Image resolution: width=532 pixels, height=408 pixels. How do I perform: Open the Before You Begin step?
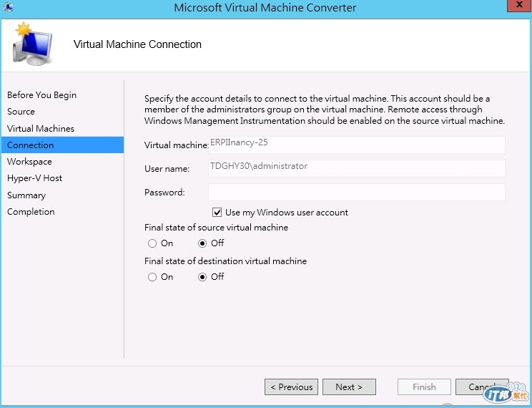pos(41,94)
